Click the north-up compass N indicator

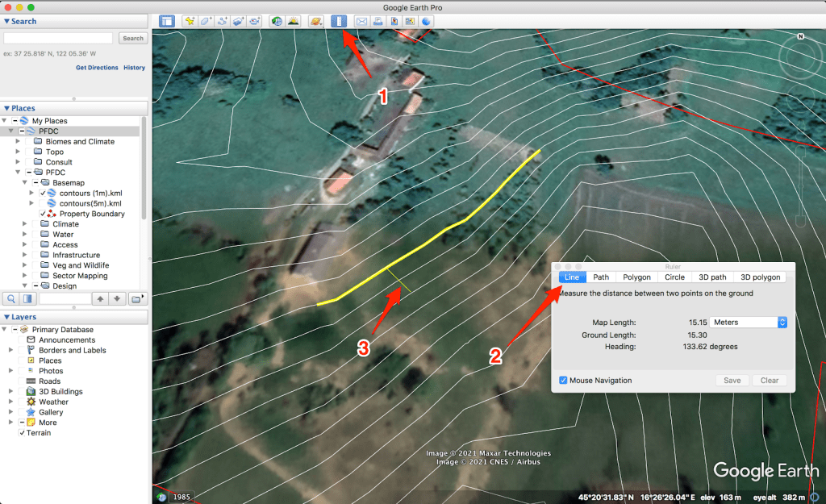click(x=801, y=36)
